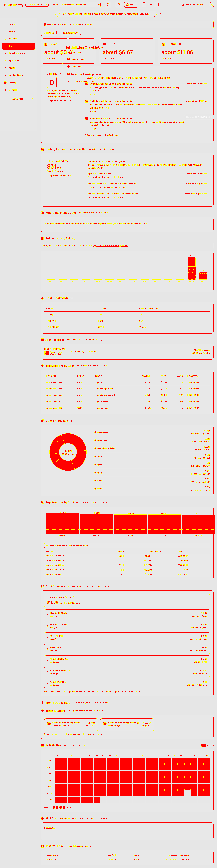This screenshot has width=217, height=868.
Task: Click the Activity icon in the sidebar
Action: [x=5, y=39]
